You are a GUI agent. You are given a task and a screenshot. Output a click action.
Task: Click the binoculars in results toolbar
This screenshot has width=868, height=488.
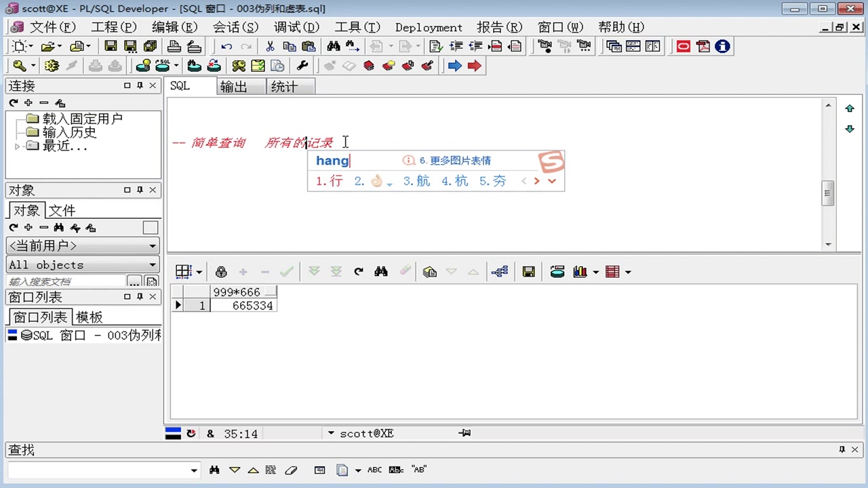click(381, 272)
